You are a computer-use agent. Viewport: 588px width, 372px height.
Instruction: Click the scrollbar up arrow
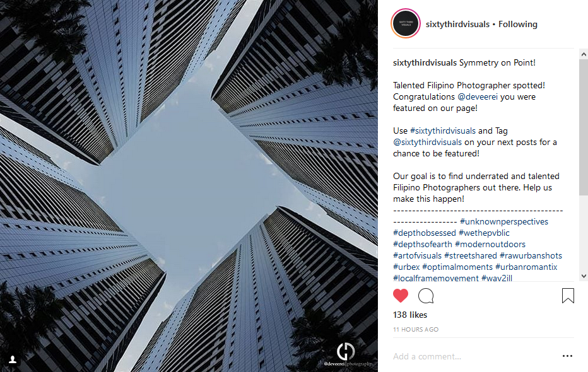pos(584,54)
